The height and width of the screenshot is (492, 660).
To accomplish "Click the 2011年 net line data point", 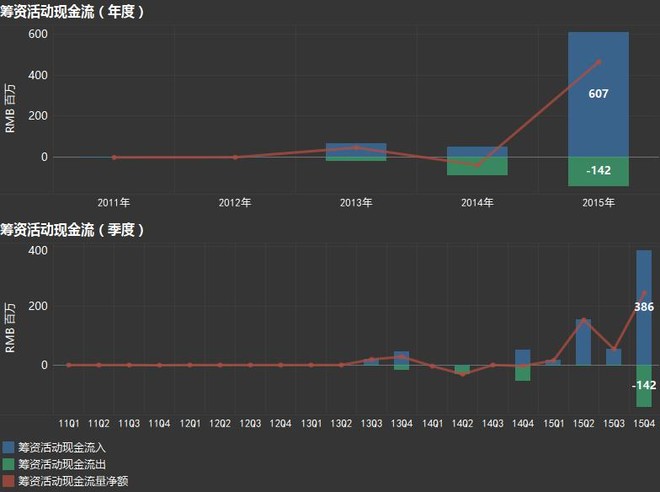I will point(114,157).
